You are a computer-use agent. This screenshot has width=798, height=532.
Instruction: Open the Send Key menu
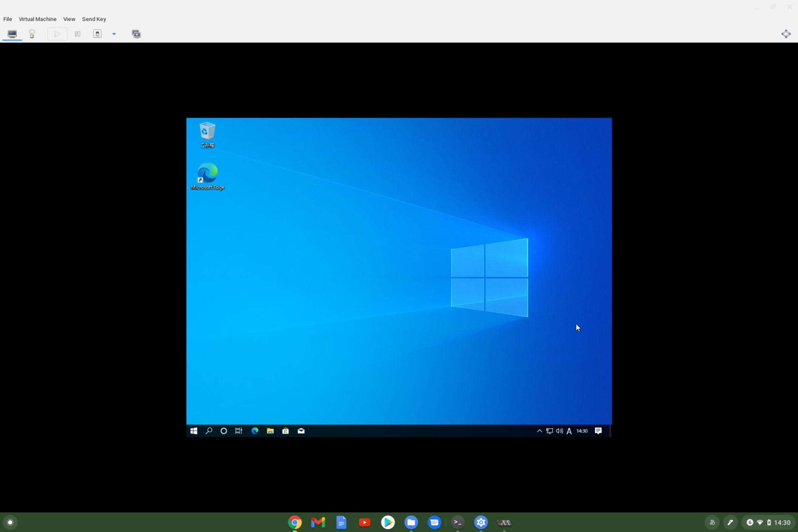tap(94, 19)
